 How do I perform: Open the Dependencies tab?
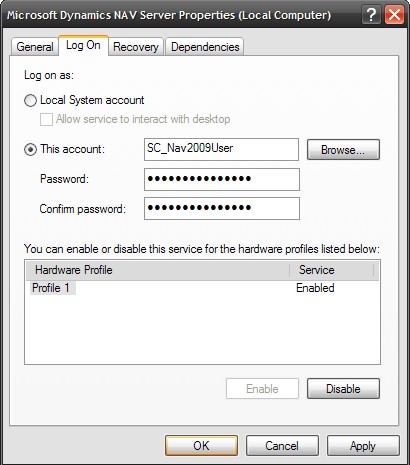click(205, 47)
